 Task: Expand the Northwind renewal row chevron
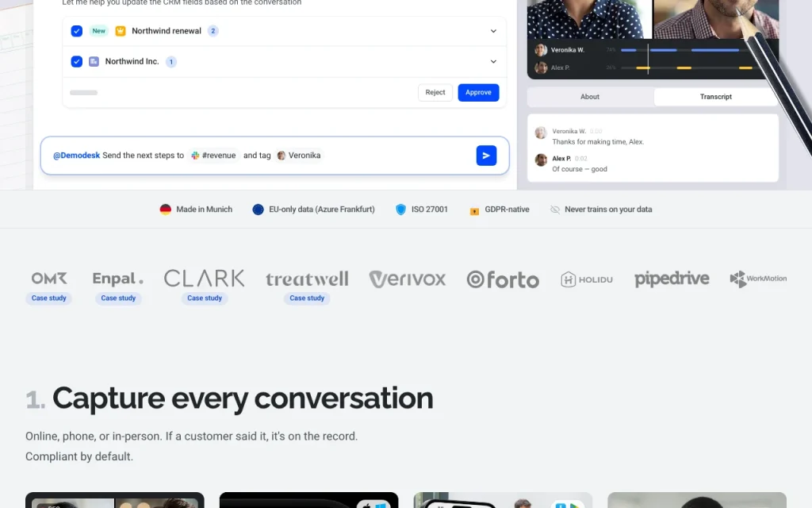coord(493,31)
